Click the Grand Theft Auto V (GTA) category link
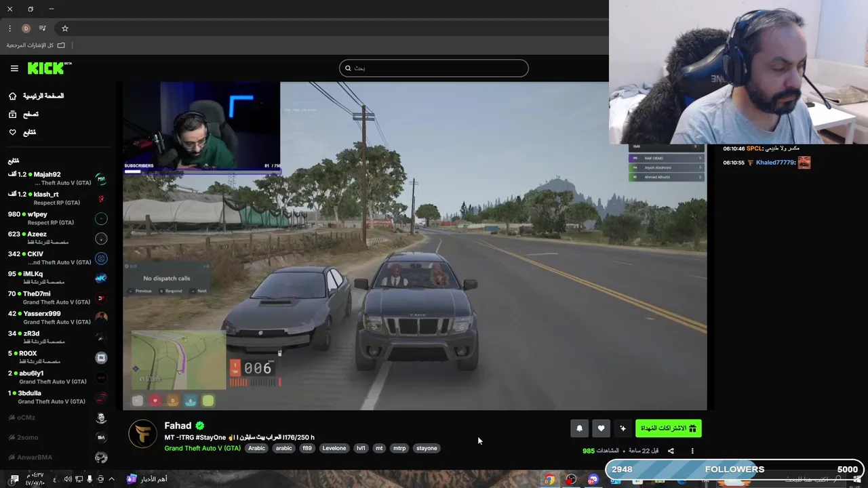The width and height of the screenshot is (868, 488). click(x=202, y=448)
